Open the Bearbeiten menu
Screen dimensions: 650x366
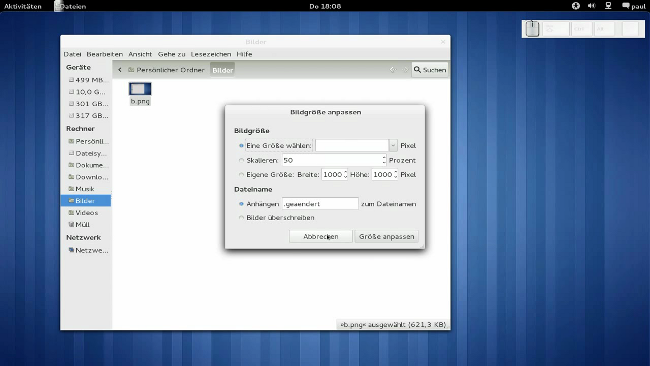(104, 54)
